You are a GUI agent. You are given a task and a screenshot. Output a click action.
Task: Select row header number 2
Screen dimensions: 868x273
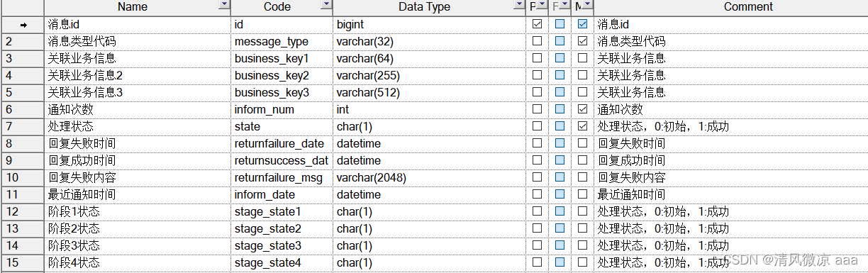[x=23, y=41]
